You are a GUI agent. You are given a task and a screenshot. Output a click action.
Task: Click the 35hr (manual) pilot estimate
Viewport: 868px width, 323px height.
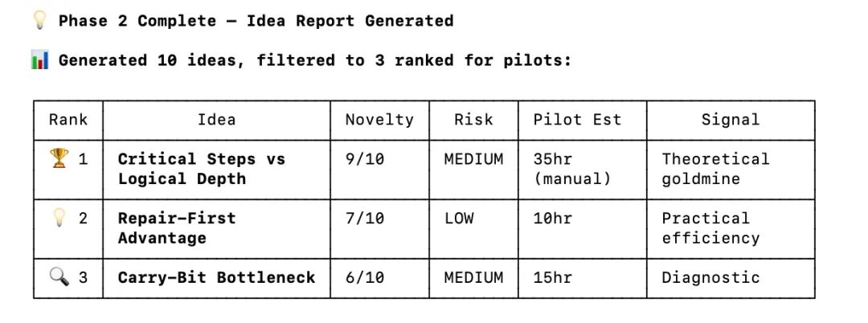(x=571, y=169)
